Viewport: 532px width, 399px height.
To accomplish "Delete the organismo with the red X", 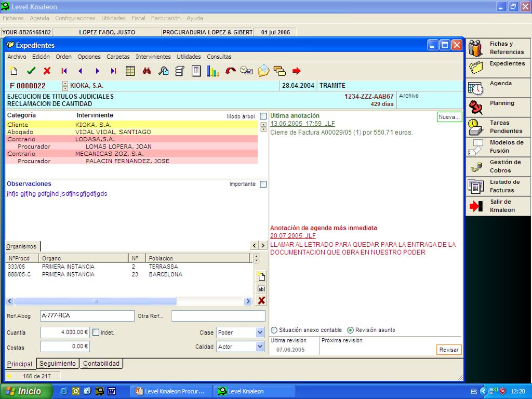I will 261,301.
